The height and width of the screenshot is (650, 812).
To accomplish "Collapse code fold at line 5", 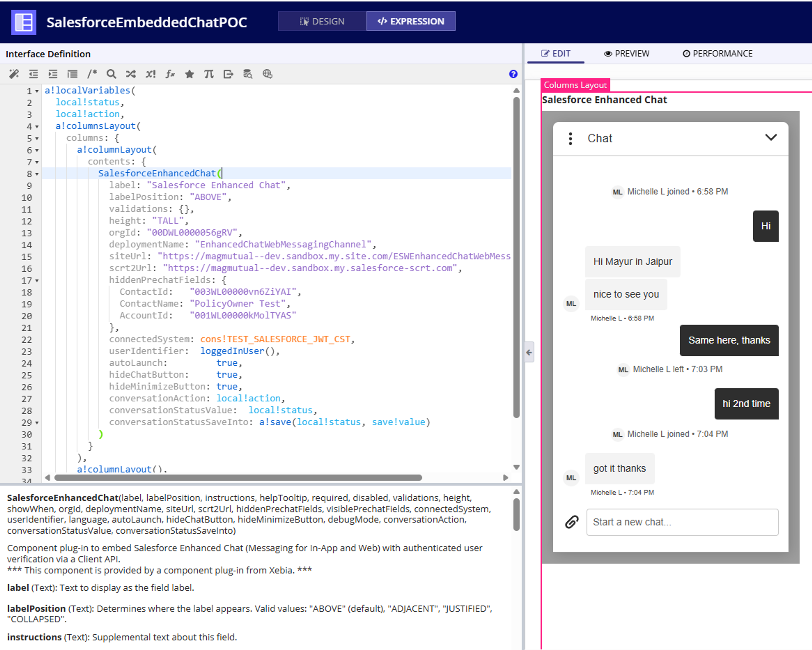I will pyautogui.click(x=37, y=139).
